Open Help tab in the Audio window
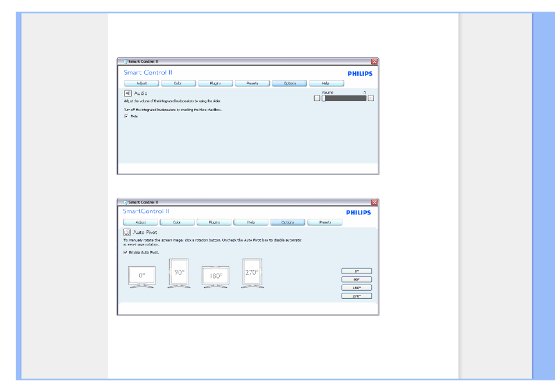The image size is (555, 392). [326, 83]
